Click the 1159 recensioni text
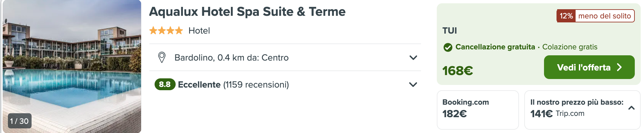The image size is (644, 133). [x=256, y=85]
